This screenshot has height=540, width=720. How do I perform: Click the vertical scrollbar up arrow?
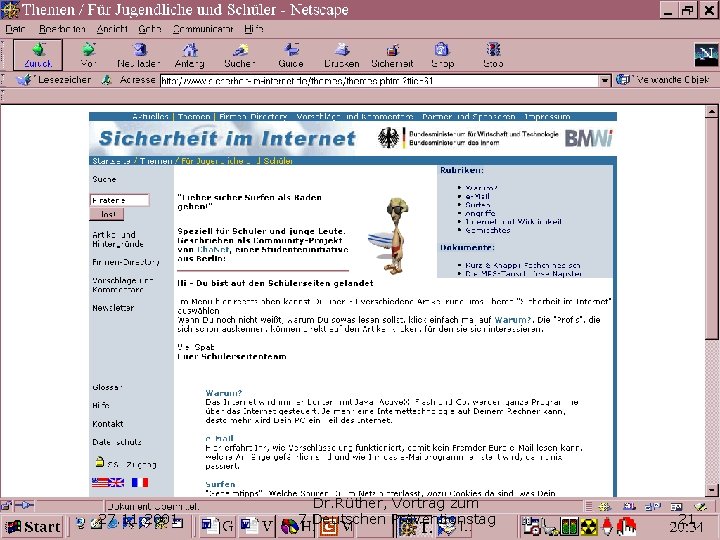712,111
